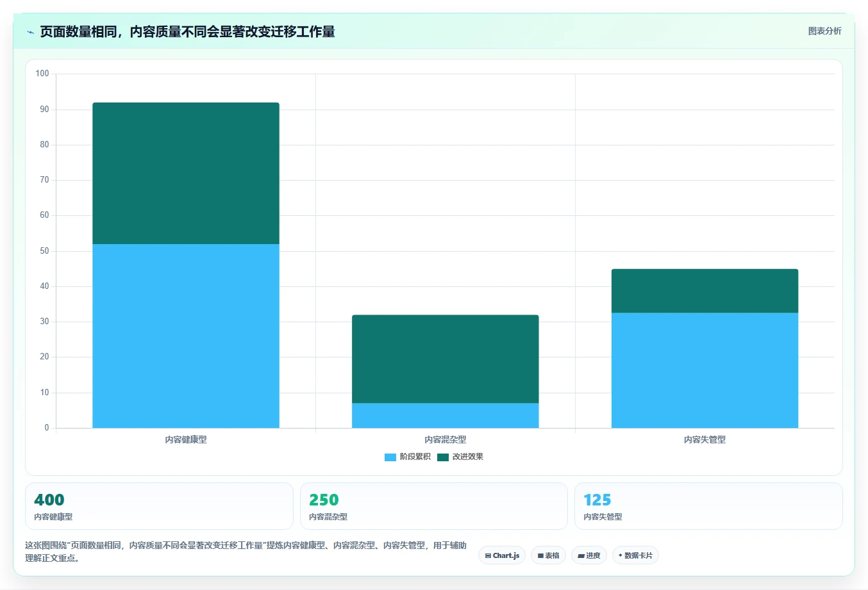Click the blue 阶段累积 segment of 内容健康型 bar
Screen dimensions: 868x590
pos(186,336)
